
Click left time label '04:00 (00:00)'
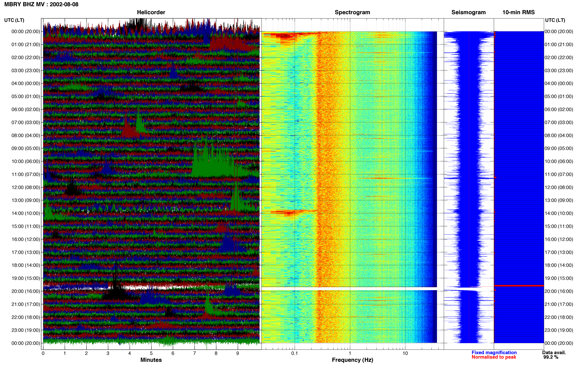[x=26, y=83]
